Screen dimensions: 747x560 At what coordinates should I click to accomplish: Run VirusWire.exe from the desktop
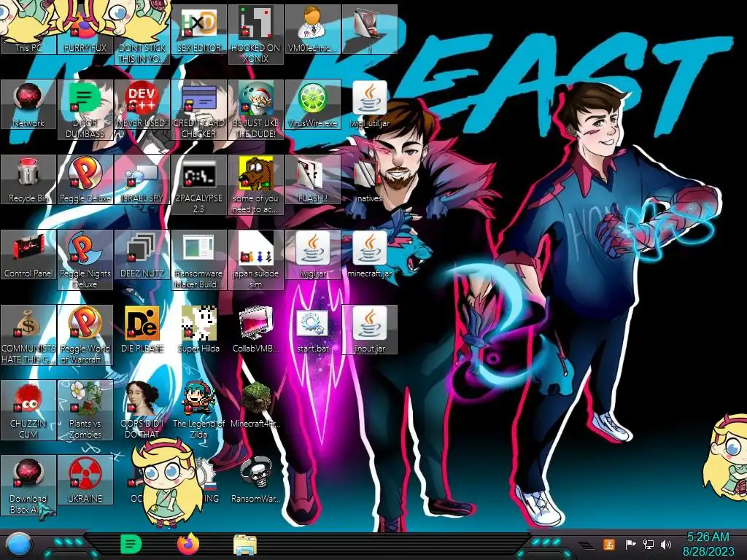312,105
